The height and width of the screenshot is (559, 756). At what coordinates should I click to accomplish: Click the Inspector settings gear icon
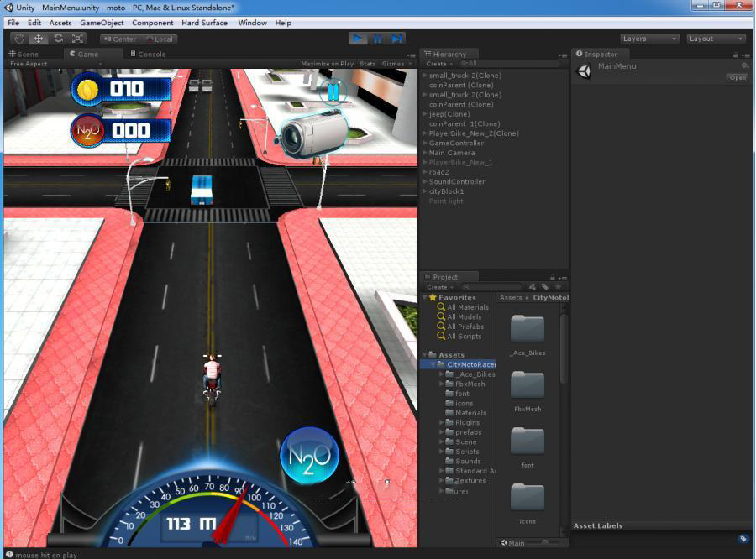click(744, 65)
